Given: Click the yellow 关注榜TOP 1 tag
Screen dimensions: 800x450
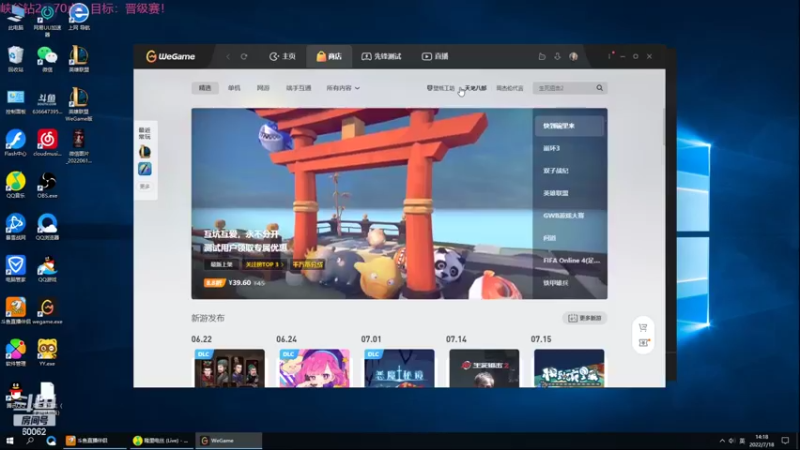Looking at the screenshot, I should [263, 265].
